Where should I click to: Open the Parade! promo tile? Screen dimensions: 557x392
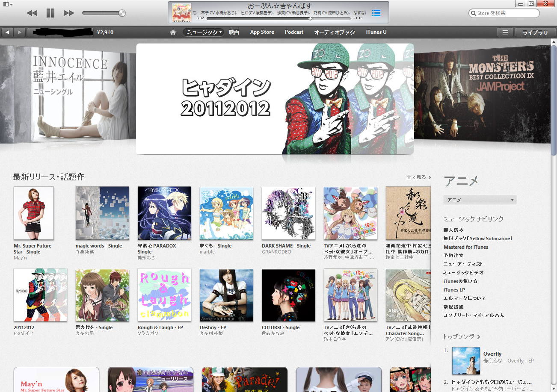coord(244,380)
